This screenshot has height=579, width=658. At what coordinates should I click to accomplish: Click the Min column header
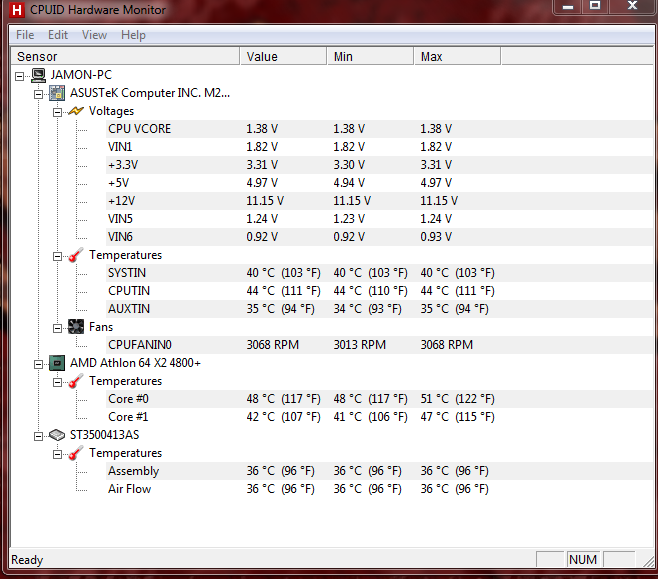pyautogui.click(x=370, y=56)
